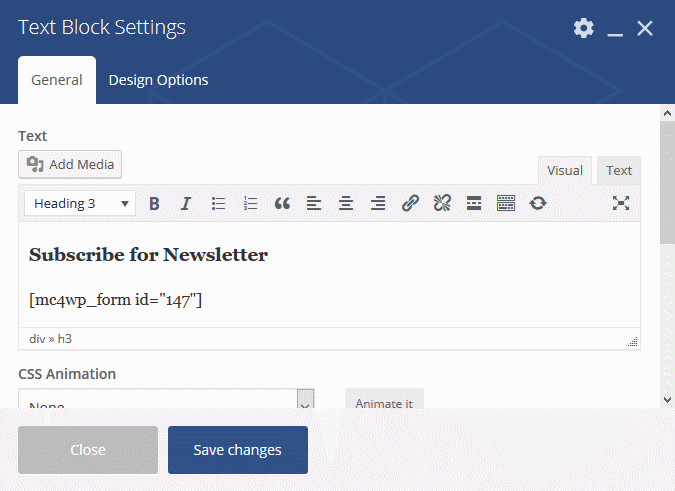Click the Add Media button

coord(70,164)
